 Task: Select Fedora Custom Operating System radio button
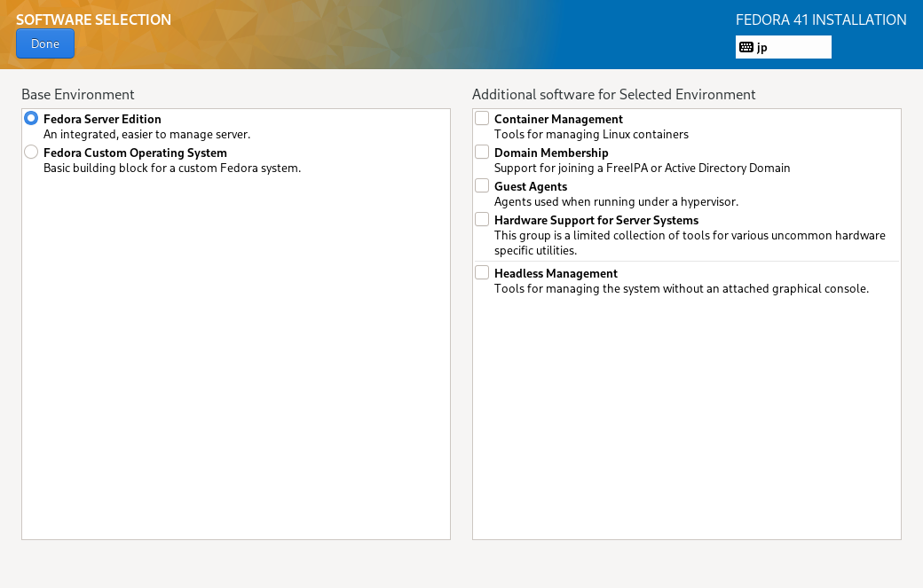(31, 153)
